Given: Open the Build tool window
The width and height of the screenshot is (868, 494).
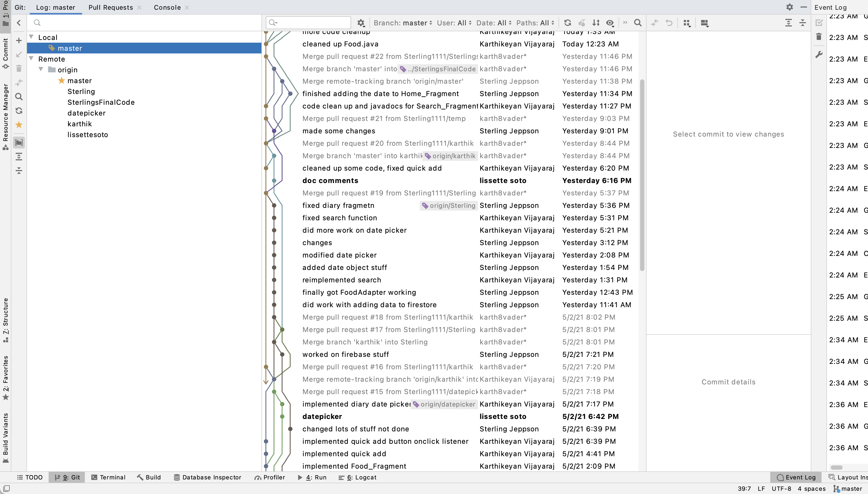Looking at the screenshot, I should [149, 477].
